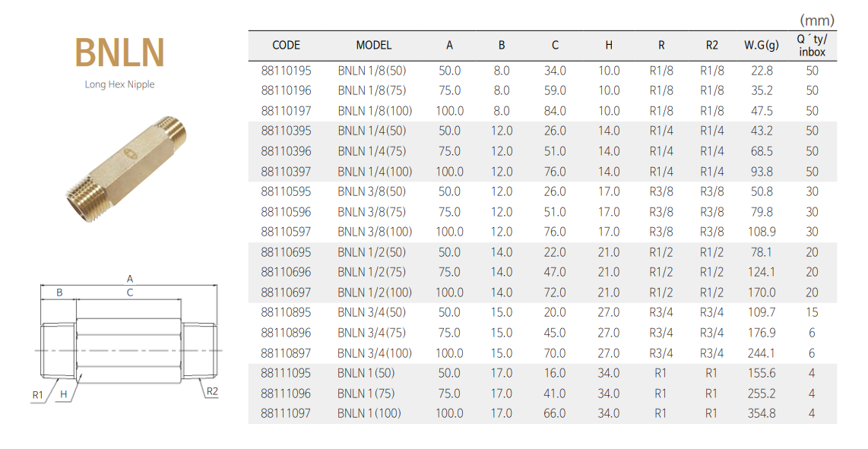Click the CODE column header
868x449 pixels.
(286, 46)
